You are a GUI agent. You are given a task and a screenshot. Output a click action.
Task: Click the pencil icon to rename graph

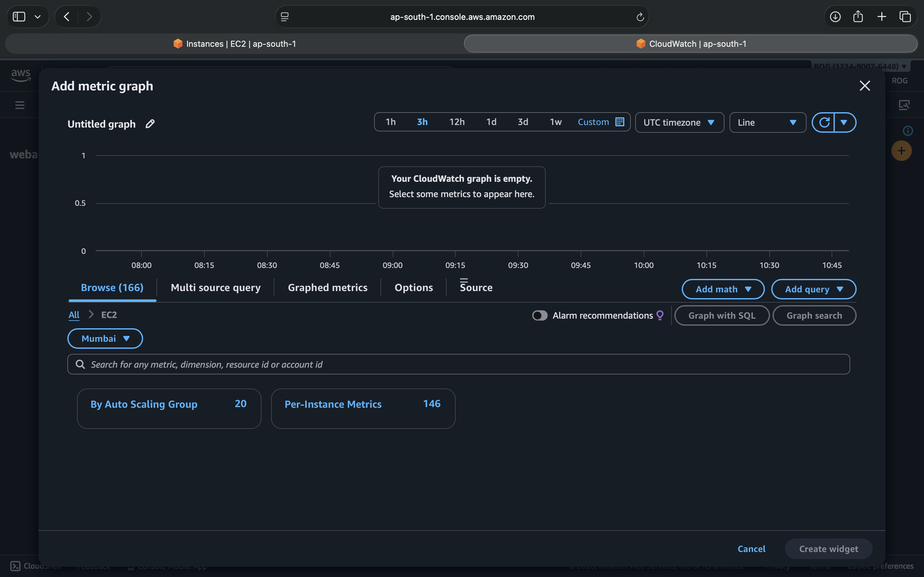point(150,124)
